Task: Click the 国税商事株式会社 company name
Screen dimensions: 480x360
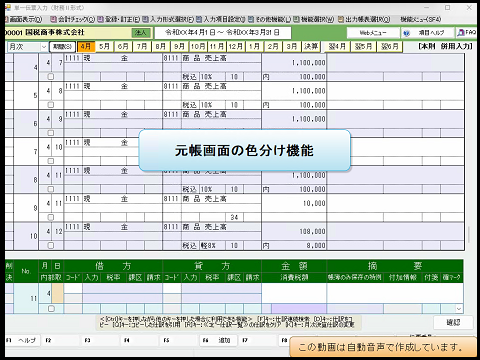Action: tap(55, 32)
